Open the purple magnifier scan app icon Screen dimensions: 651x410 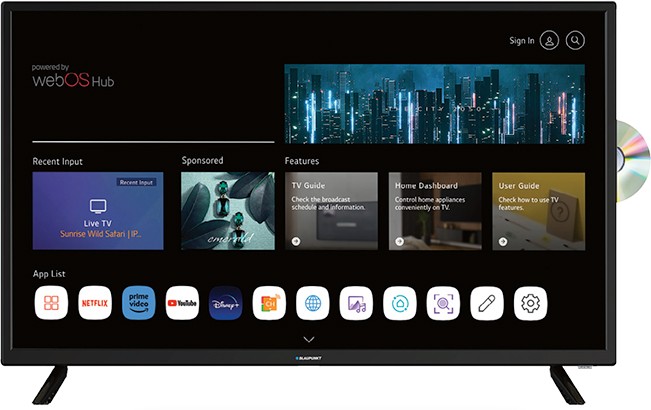(x=443, y=303)
